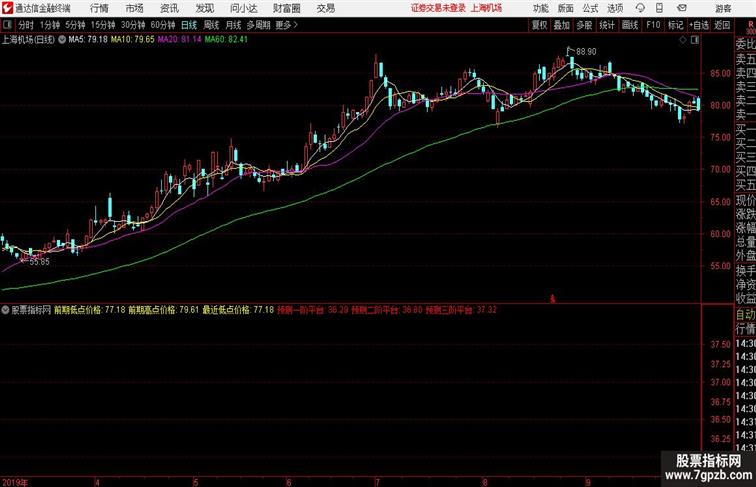Click the MA20: 81.14 label

[x=179, y=40]
